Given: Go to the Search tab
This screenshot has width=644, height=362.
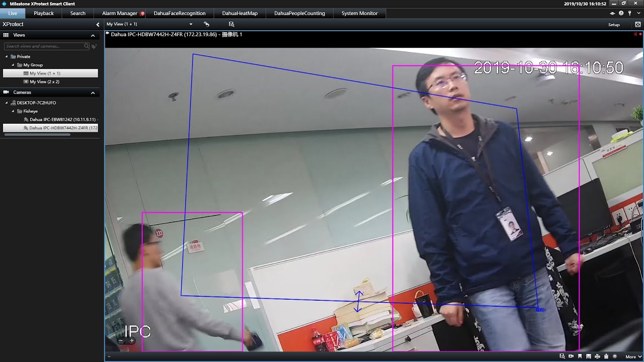Looking at the screenshot, I should 78,13.
